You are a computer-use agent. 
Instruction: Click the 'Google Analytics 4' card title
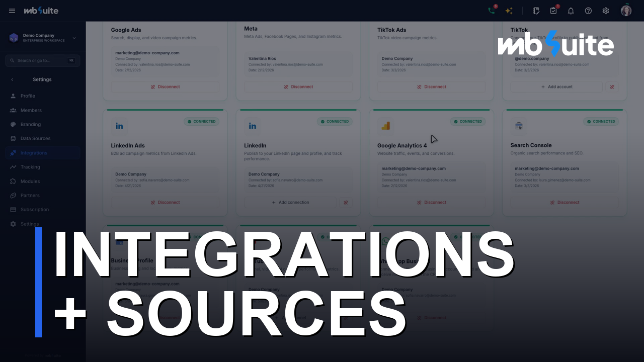pyautogui.click(x=402, y=146)
